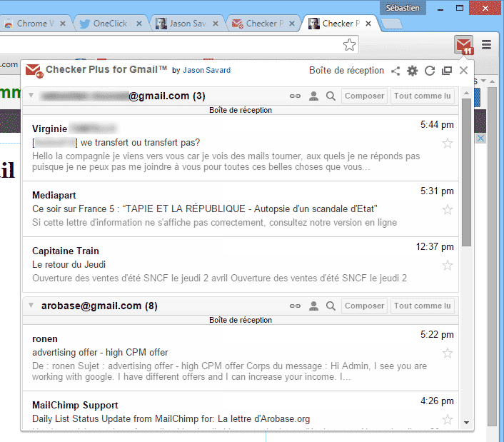Viewport: 504px width, 442px height.
Task: Click the Sébastien profile button
Action: click(x=403, y=8)
